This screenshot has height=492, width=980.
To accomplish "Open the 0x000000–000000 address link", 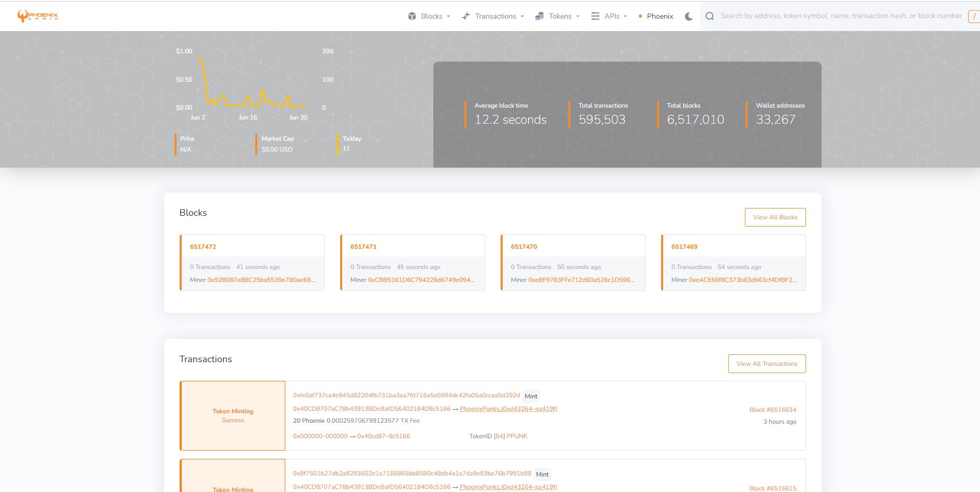I will click(x=320, y=436).
